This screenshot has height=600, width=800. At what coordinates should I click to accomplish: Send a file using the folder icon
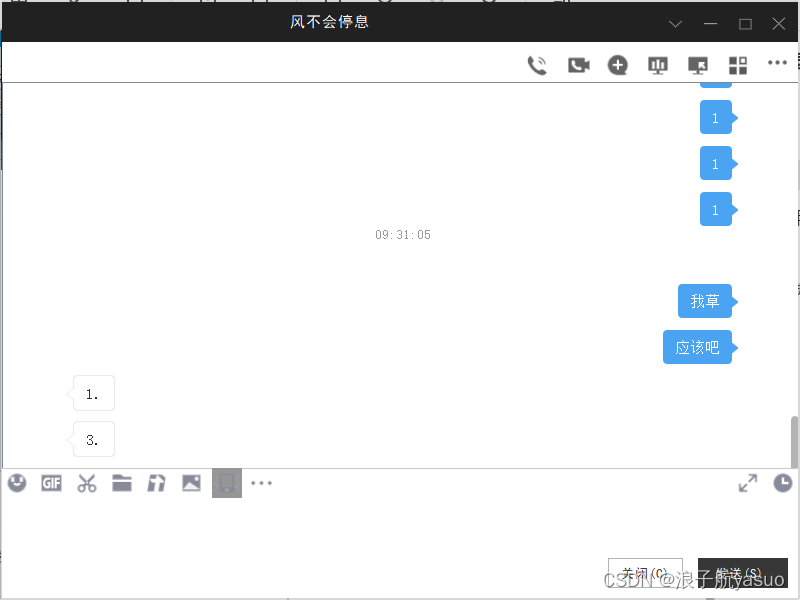click(x=121, y=483)
